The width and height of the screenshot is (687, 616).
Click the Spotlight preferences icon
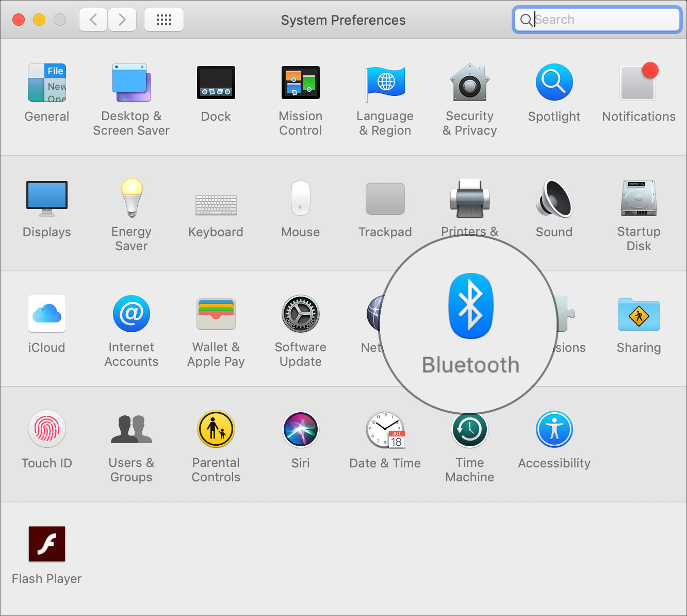coord(554,84)
